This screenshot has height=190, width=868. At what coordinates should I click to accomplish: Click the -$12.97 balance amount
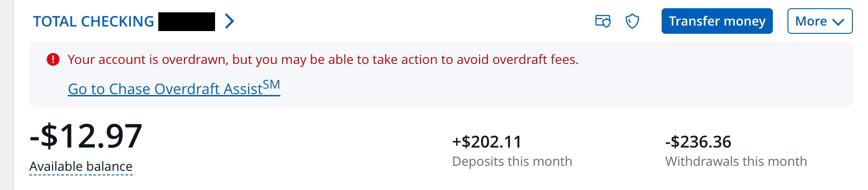pos(86,136)
